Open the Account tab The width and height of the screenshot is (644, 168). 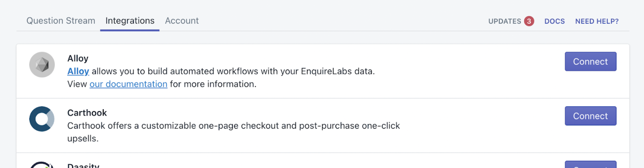[182, 21]
